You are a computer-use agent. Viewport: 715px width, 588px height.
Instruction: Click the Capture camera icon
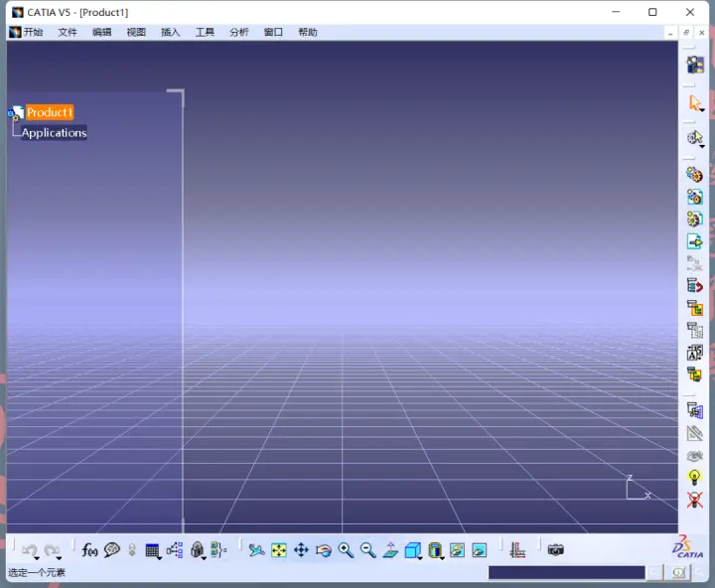click(x=555, y=550)
